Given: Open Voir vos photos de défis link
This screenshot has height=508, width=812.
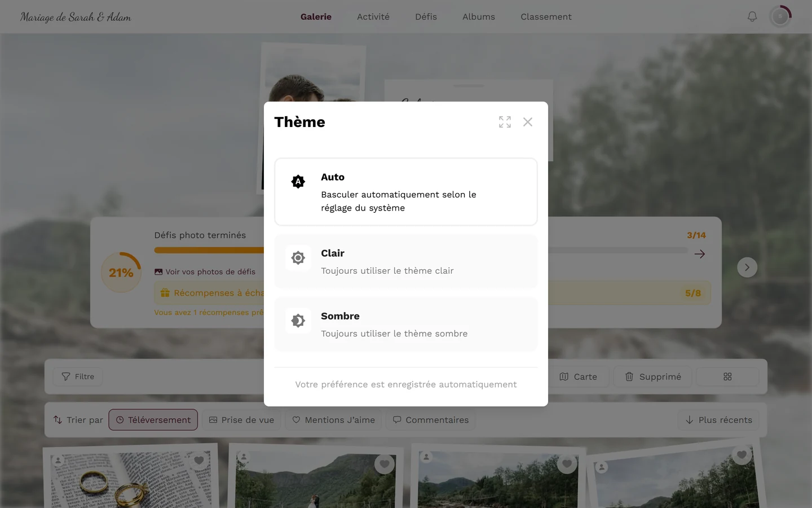Looking at the screenshot, I should click(x=205, y=272).
